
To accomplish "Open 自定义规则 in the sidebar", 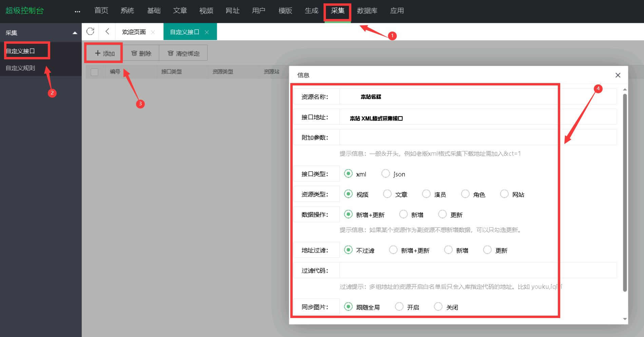I will point(20,68).
